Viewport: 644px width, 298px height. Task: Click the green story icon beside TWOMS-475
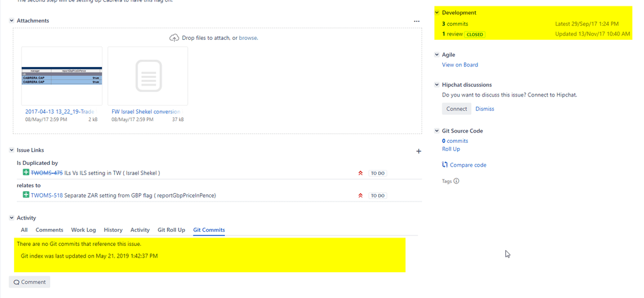tap(26, 172)
